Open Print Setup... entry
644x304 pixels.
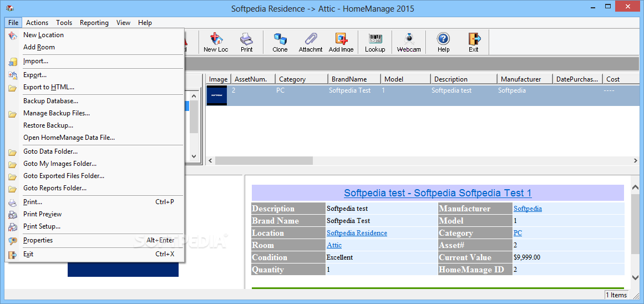tap(95, 226)
